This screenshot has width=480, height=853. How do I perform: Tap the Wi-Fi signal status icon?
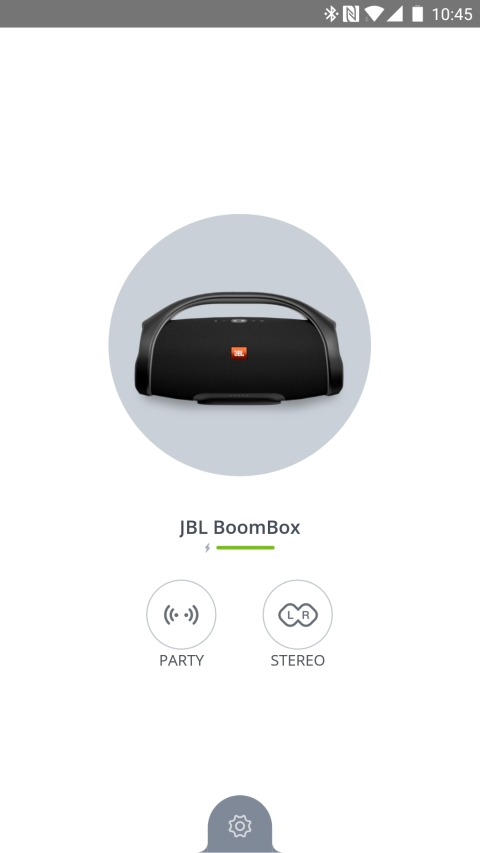pos(374,14)
